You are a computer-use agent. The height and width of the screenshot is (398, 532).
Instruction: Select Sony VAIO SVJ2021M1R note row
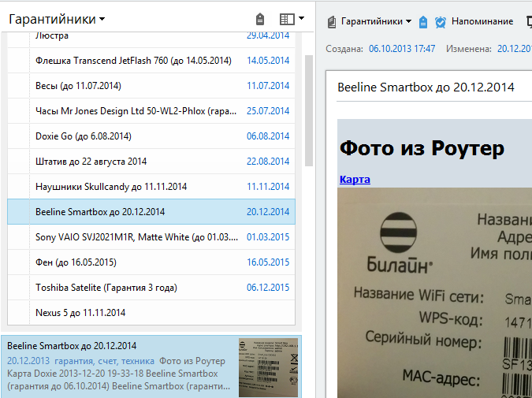(x=151, y=237)
